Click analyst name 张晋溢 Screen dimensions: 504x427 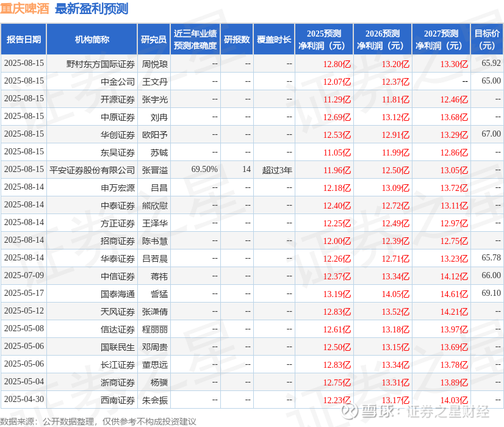155,170
